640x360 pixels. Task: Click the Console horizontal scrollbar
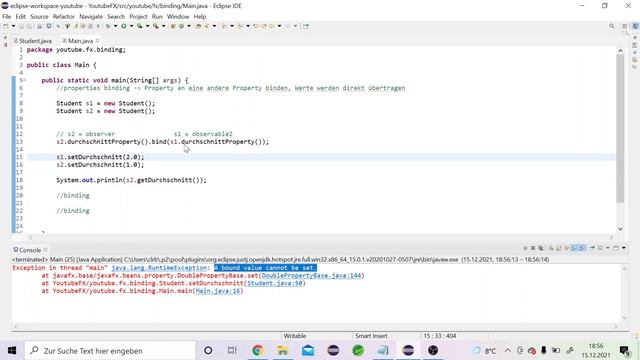[316, 327]
